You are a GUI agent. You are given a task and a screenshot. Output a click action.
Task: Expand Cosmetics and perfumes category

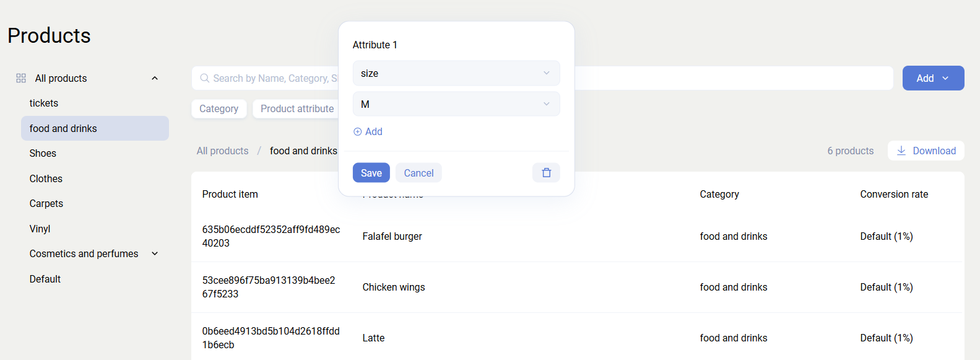(155, 253)
